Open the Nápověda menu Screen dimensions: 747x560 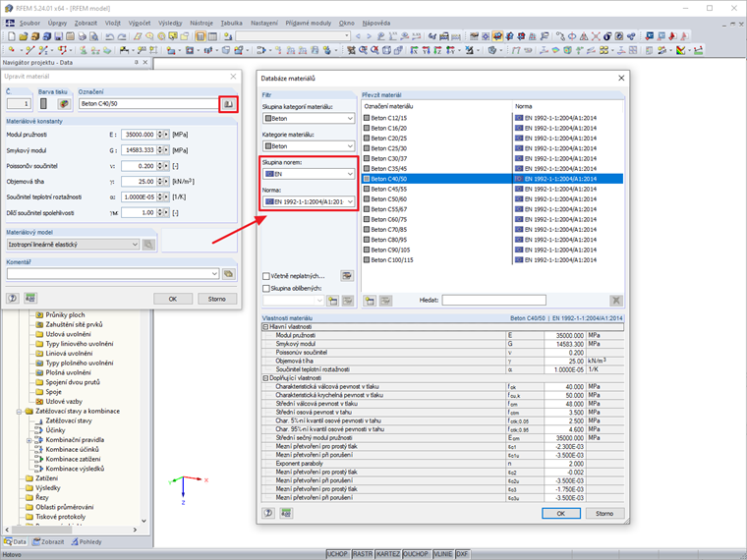point(375,23)
